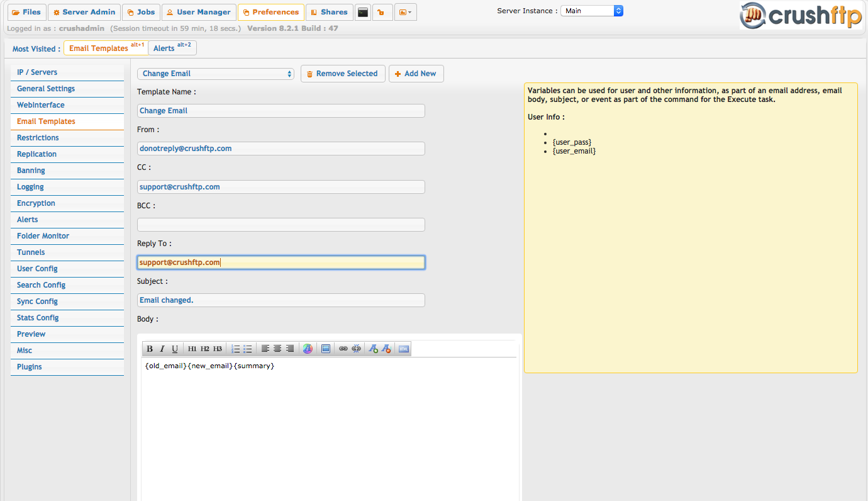Image resolution: width=868 pixels, height=501 pixels.
Task: Insert a bulleted list
Action: coord(248,349)
